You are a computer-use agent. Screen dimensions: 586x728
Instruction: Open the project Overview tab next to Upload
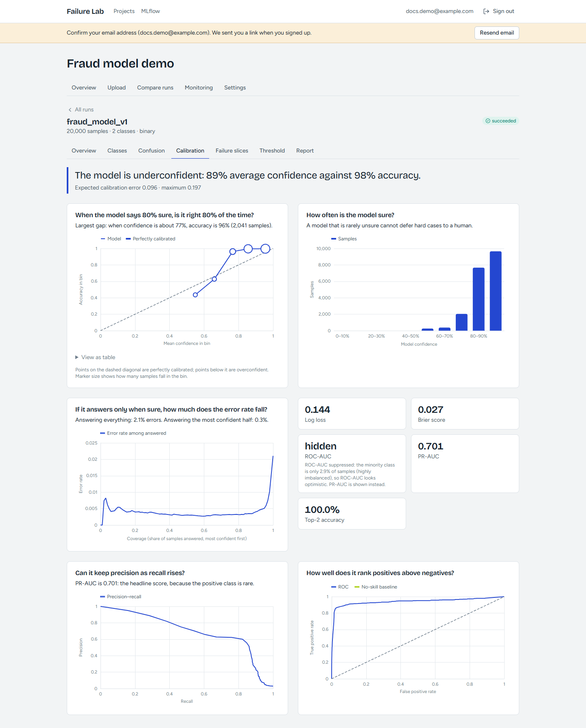point(84,88)
